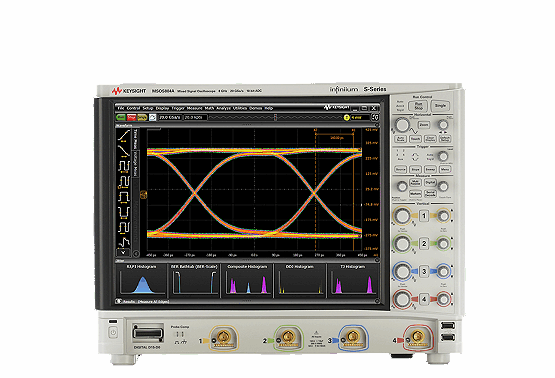Click the green Run acquisition button
The height and width of the screenshot is (378, 555).
pos(121,117)
